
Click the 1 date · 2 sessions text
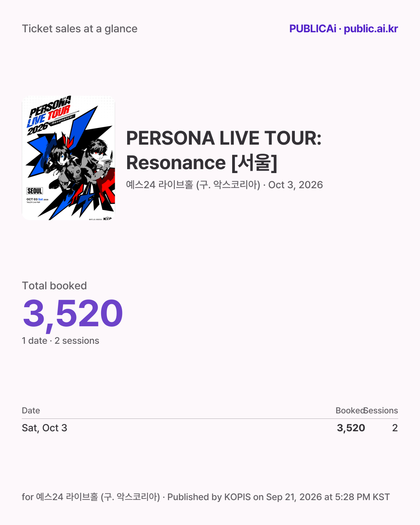pyautogui.click(x=60, y=341)
